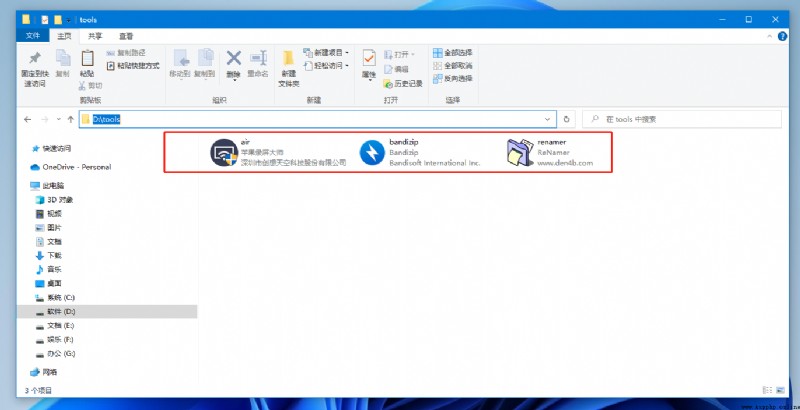
Task: Switch to details view via status bar icon
Action: coord(768,390)
